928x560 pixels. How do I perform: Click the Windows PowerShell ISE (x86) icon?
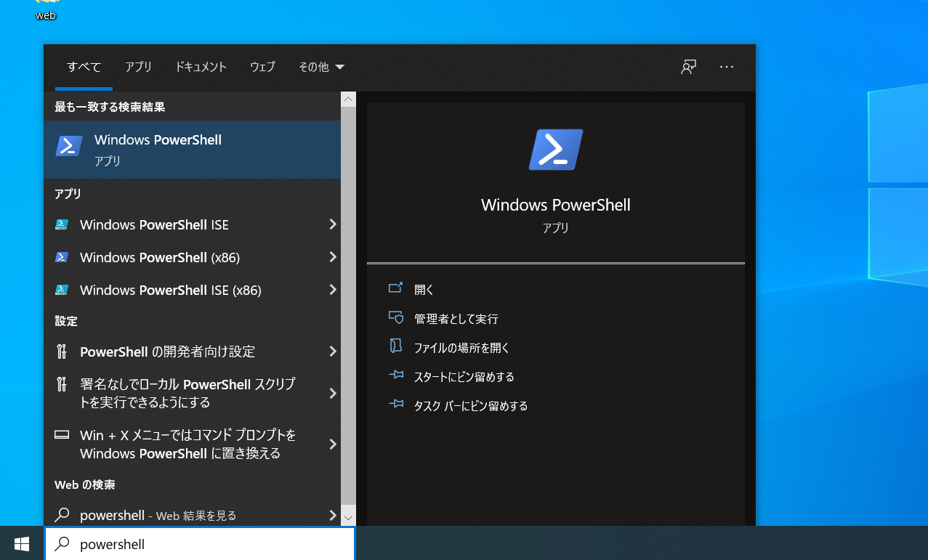pos(62,290)
